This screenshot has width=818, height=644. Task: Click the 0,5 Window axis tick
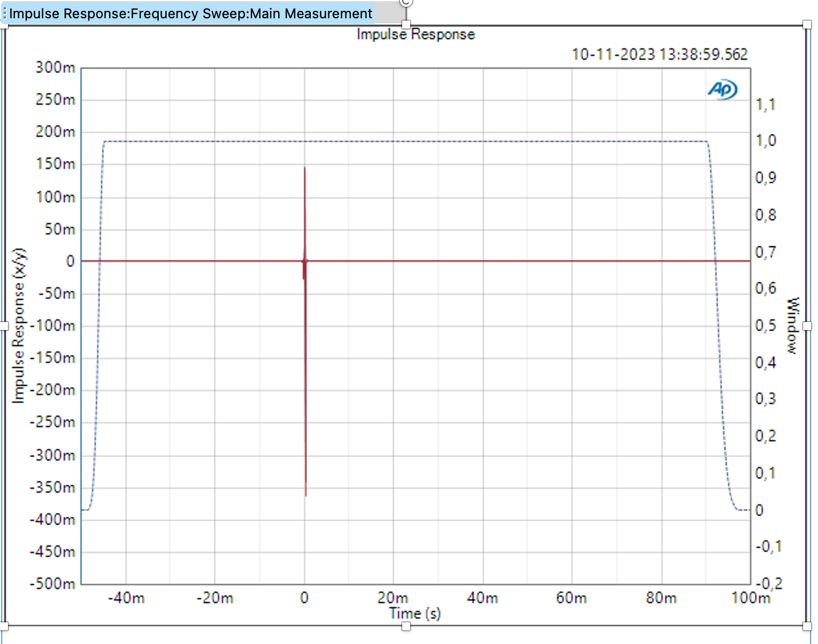click(765, 325)
